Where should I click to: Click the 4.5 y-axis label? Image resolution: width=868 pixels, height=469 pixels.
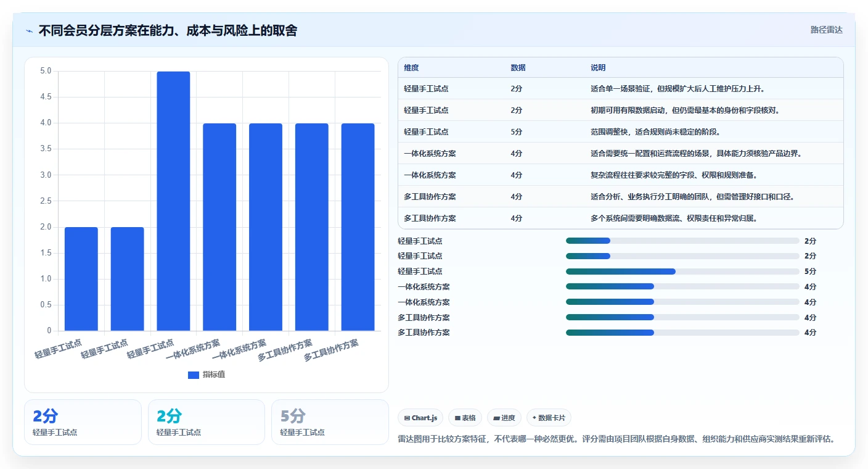(46, 97)
